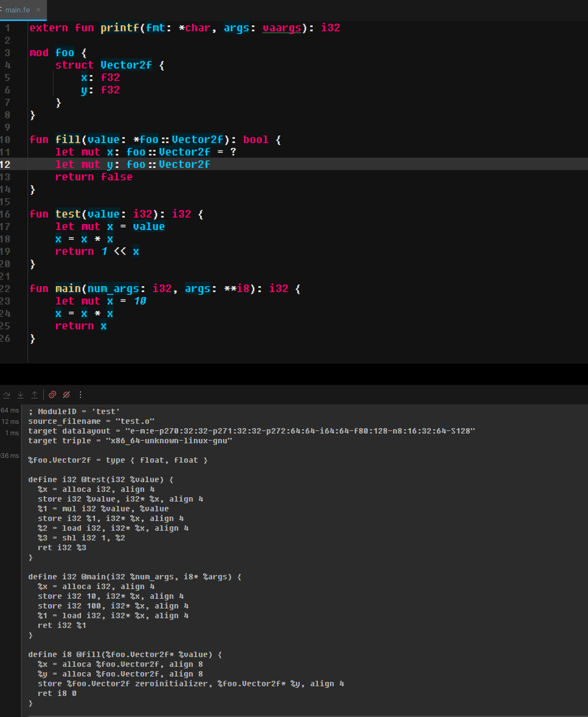Screen dimensions: 588x717
Task: Click 'return x' on line 25
Action: (81, 326)
